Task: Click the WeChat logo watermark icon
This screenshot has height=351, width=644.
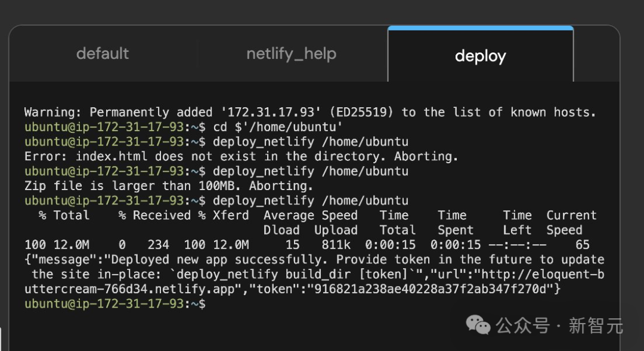Action: tap(478, 325)
